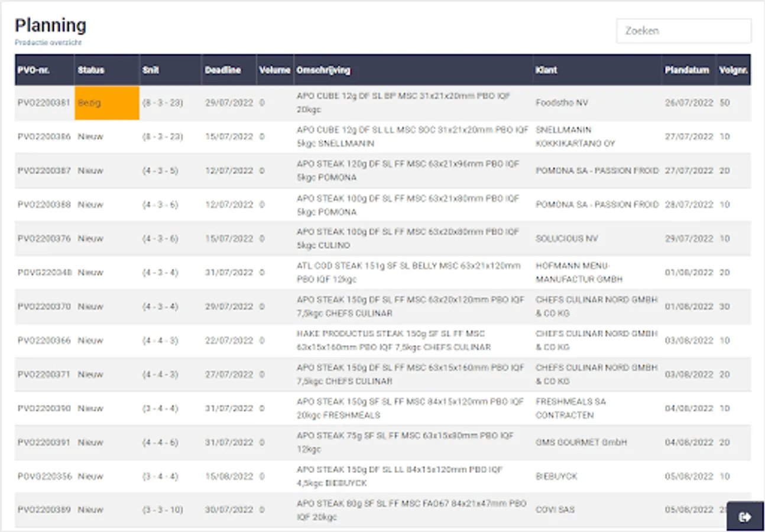Select order PVO2200366
Image resolution: width=765 pixels, height=532 pixels.
click(44, 340)
